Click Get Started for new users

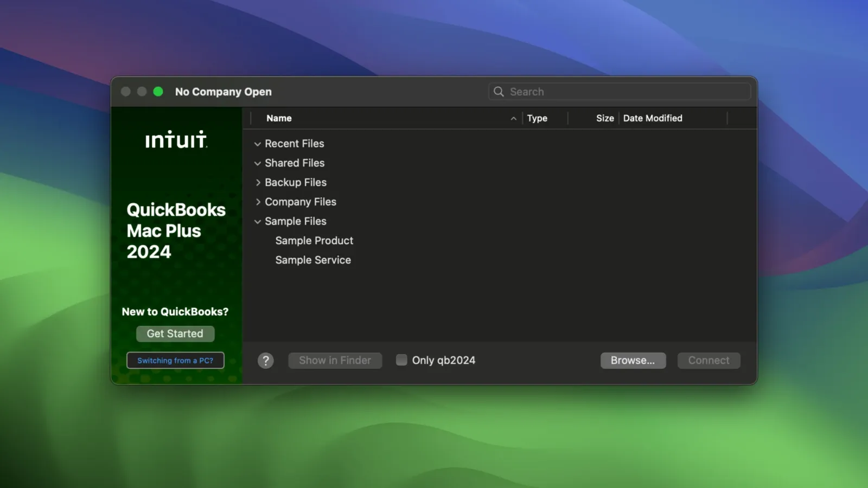[175, 333]
